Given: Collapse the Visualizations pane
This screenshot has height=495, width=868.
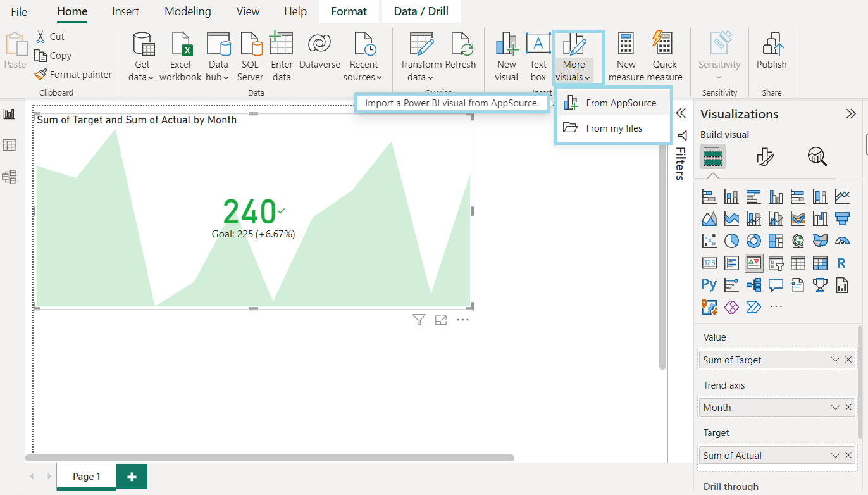Looking at the screenshot, I should click(x=851, y=114).
